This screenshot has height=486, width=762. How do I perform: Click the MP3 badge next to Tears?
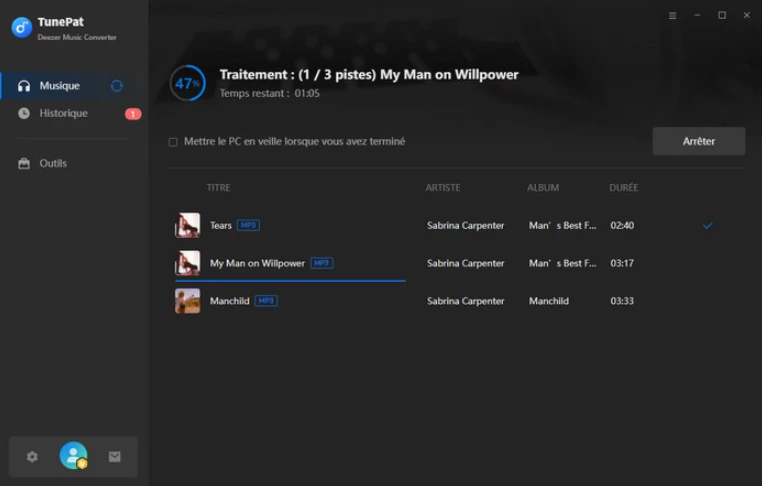[x=248, y=226]
